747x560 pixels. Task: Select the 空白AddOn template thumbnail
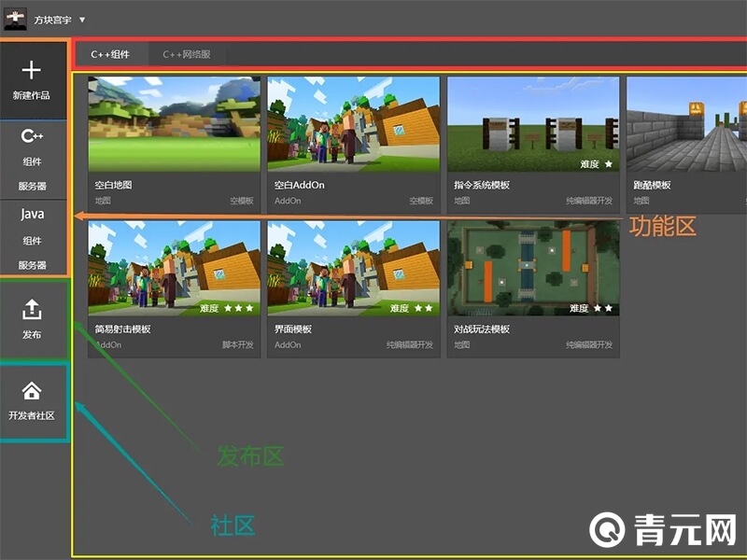[354, 124]
